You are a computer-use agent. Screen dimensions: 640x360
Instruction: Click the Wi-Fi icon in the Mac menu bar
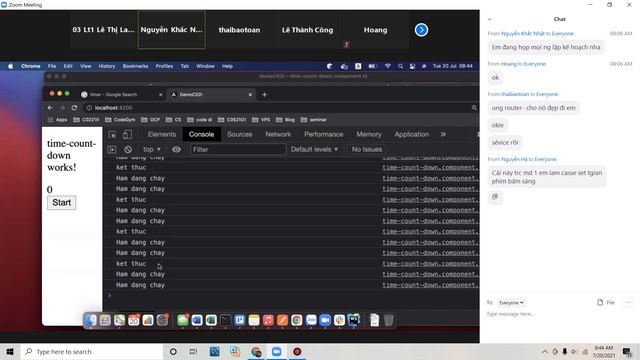[388, 66]
